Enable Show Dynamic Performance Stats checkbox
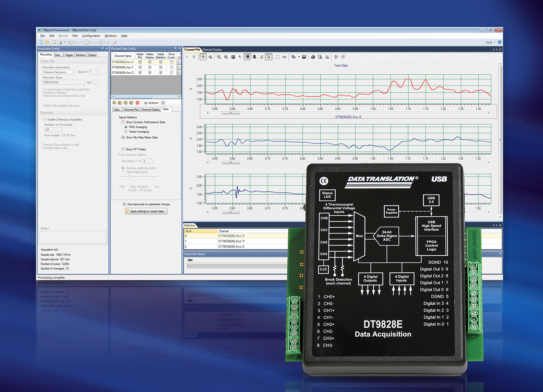Screen dimensions: 543x392 coord(123,122)
